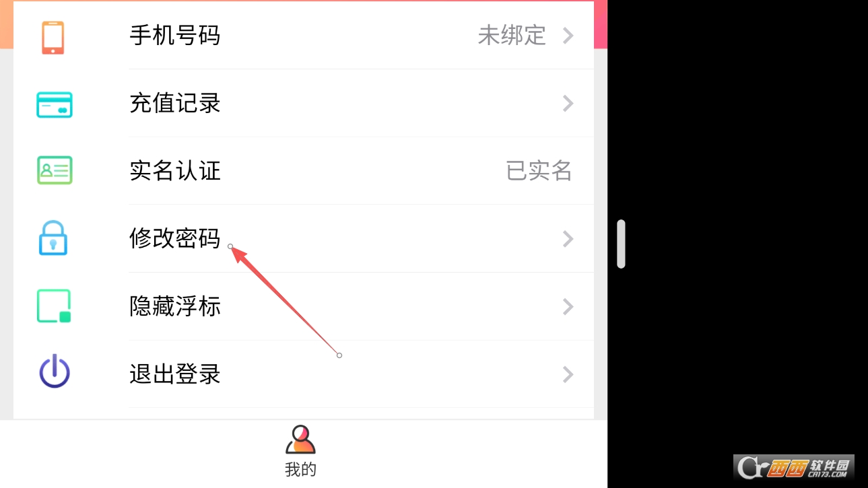
Task: Tap the orange phone icon
Action: point(53,37)
